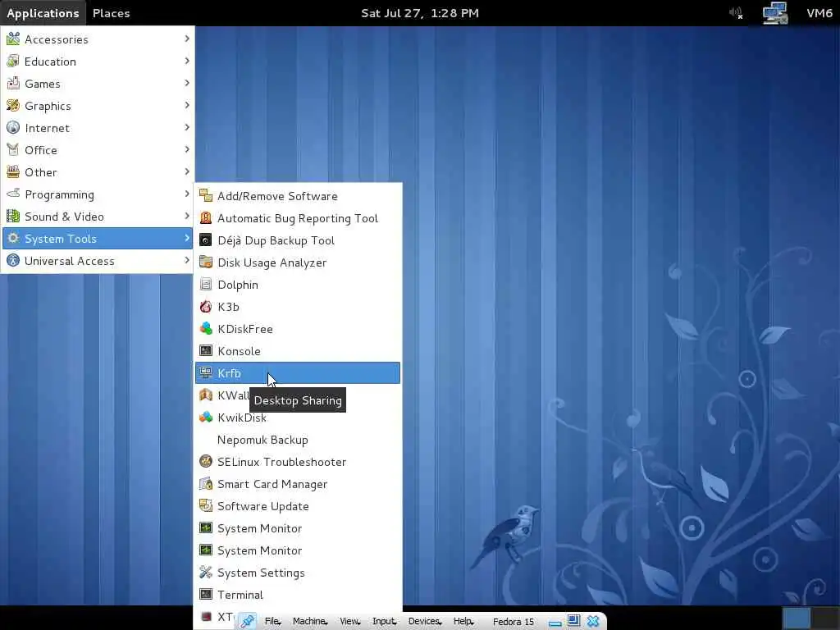Launch Krfb desktop sharing
The image size is (840, 630).
coord(298,373)
